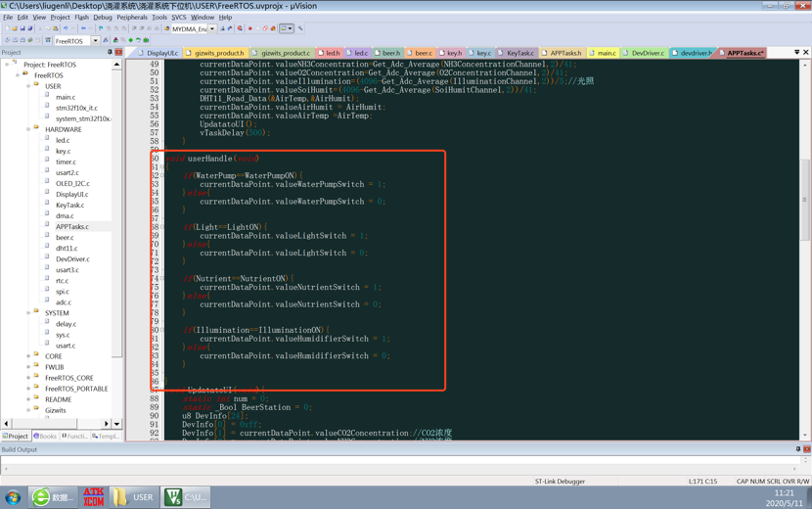This screenshot has width=812, height=509.
Task: Click the Find in Files toolbar icon
Action: pyautogui.click(x=166, y=28)
